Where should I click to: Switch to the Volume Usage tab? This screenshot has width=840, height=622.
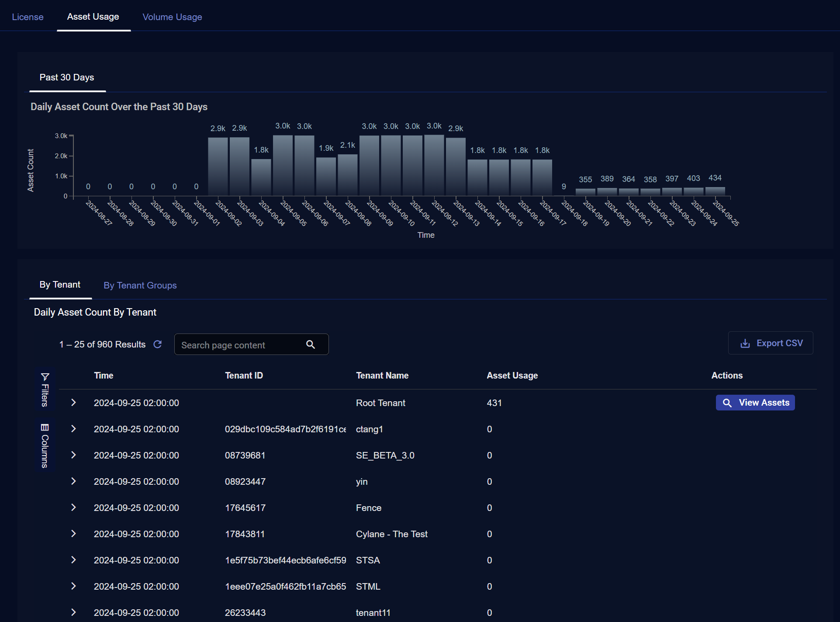pyautogui.click(x=172, y=17)
